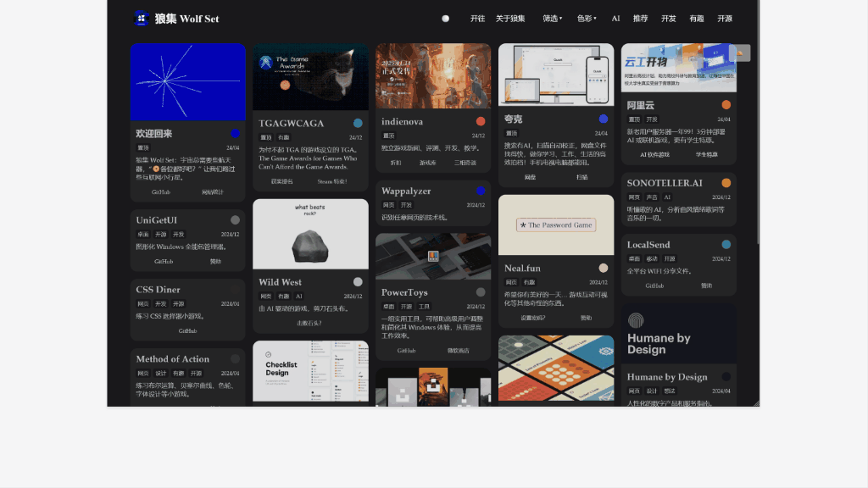
Task: Select the 有趣 nav filter
Action: click(697, 19)
